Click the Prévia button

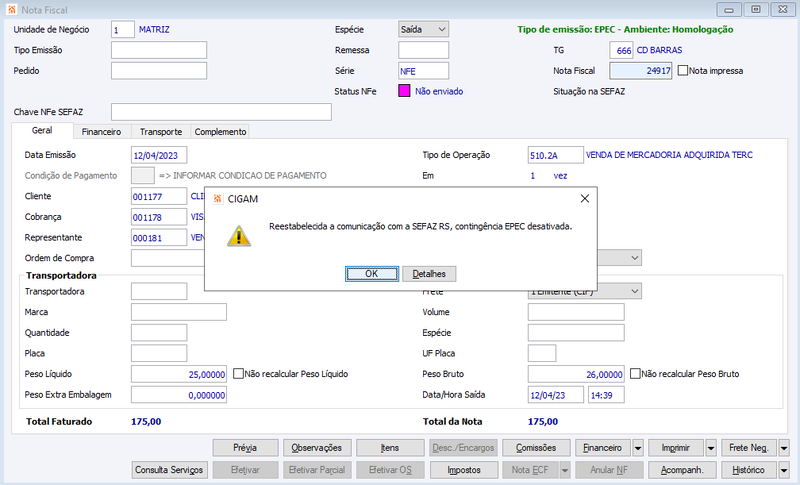pos(245,448)
